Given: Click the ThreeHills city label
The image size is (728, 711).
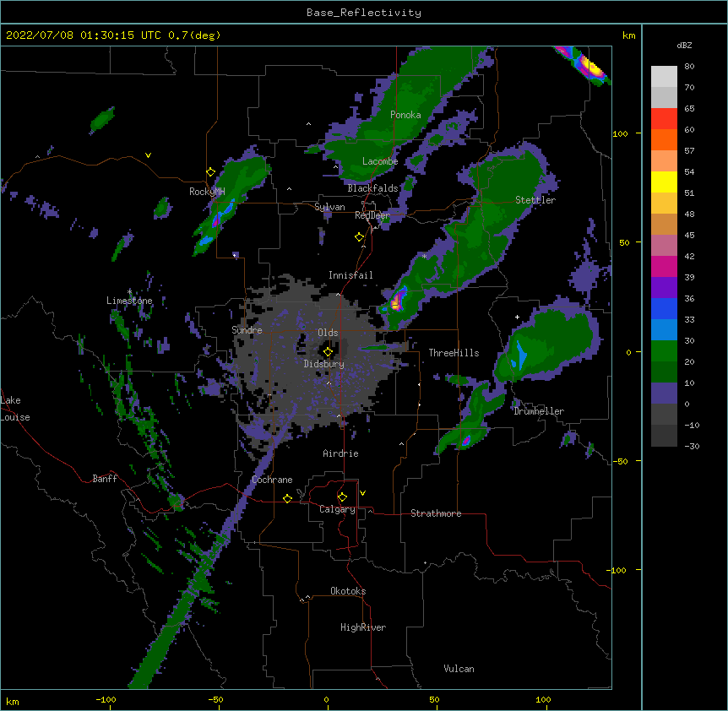Looking at the screenshot, I should [x=454, y=353].
